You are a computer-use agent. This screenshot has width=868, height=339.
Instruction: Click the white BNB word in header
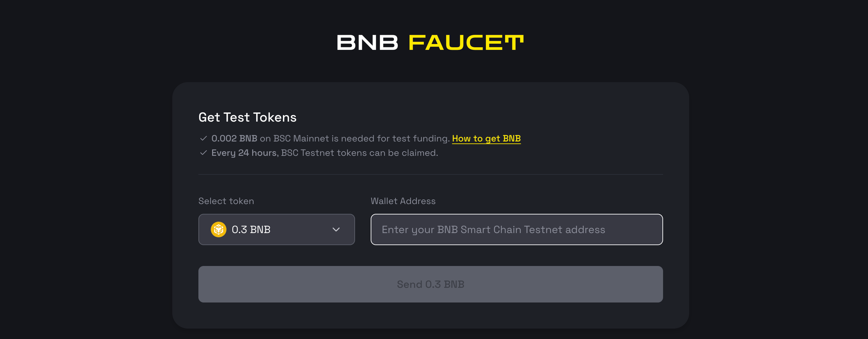[367, 43]
